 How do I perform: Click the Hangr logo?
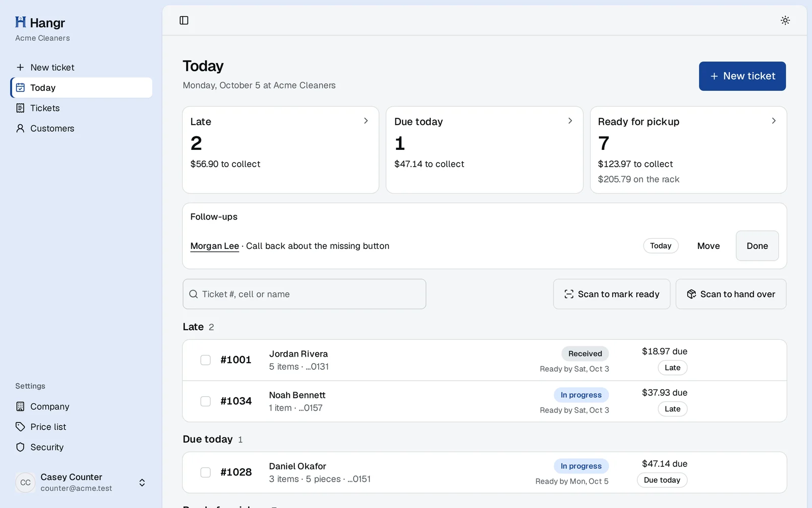click(x=40, y=22)
